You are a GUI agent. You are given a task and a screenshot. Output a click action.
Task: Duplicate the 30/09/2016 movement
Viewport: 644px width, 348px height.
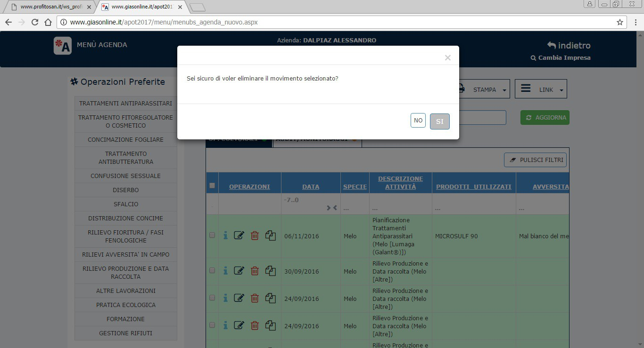(x=270, y=271)
